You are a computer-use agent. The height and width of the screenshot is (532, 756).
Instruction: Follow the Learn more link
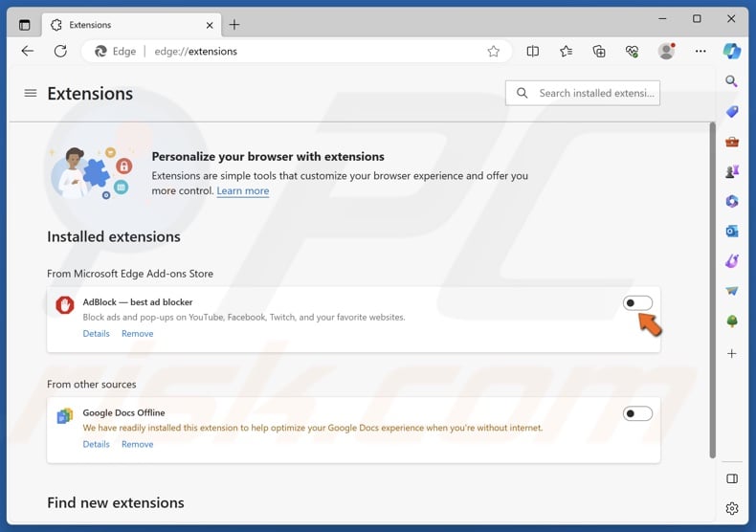point(242,190)
